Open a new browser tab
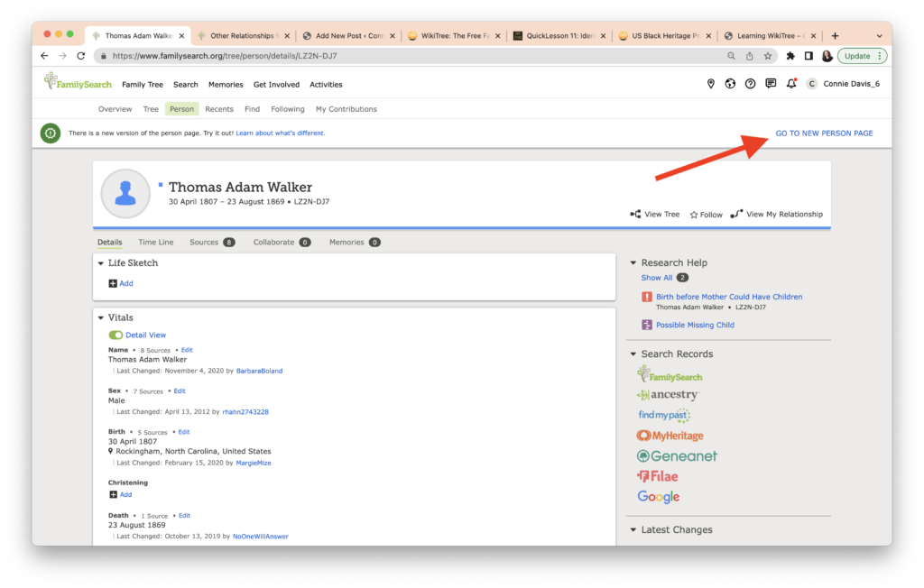 [835, 36]
